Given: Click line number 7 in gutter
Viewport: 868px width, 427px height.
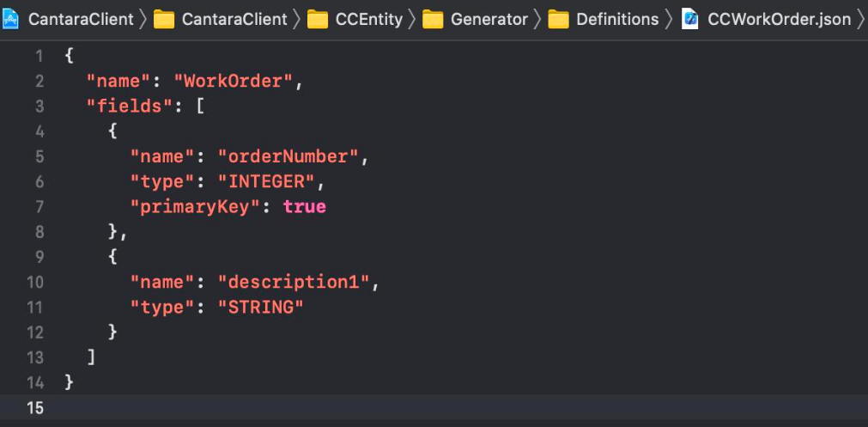Looking at the screenshot, I should [39, 207].
